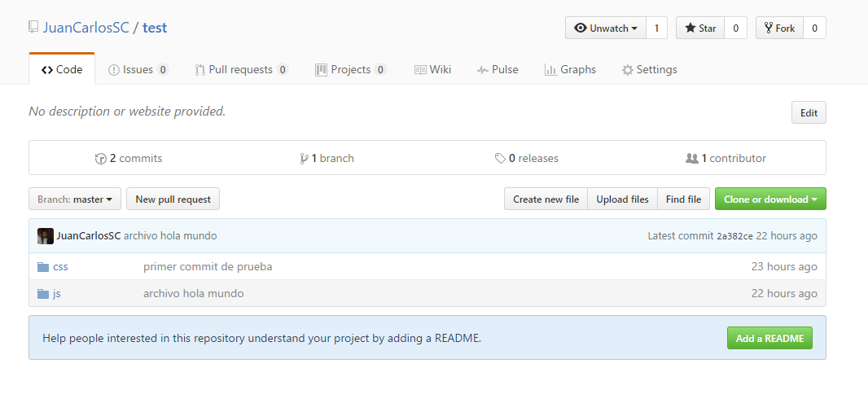Click the Add a README button
This screenshot has height=412, width=868.
point(769,339)
